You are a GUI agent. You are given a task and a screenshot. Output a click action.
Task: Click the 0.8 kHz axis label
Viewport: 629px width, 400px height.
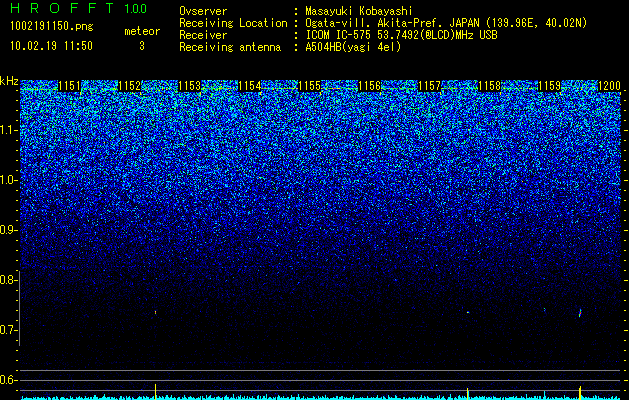point(9,280)
